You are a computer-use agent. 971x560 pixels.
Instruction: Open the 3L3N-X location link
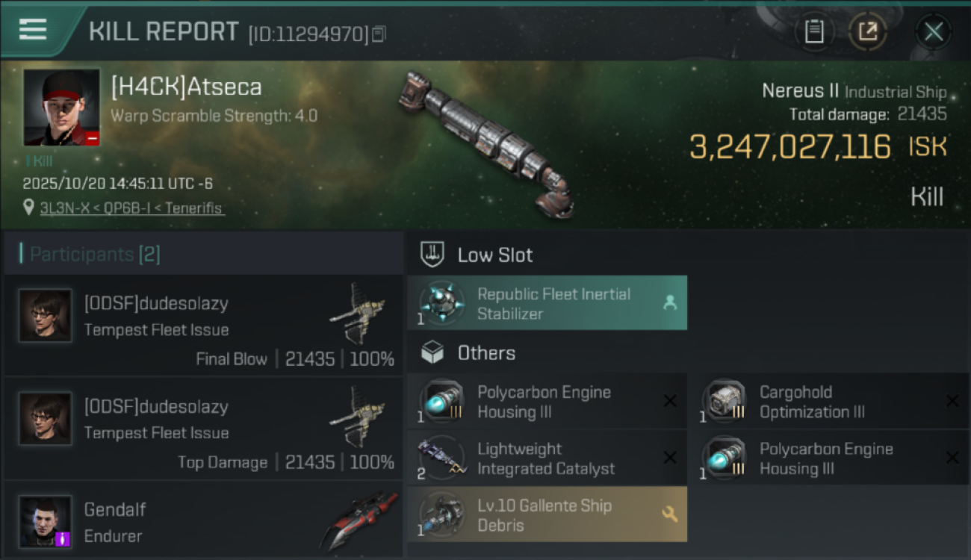pos(131,208)
